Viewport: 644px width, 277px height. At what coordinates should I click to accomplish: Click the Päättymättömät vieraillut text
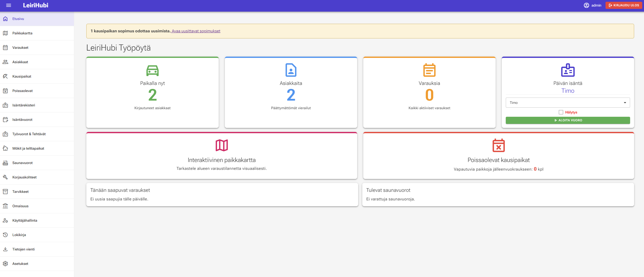pos(291,108)
